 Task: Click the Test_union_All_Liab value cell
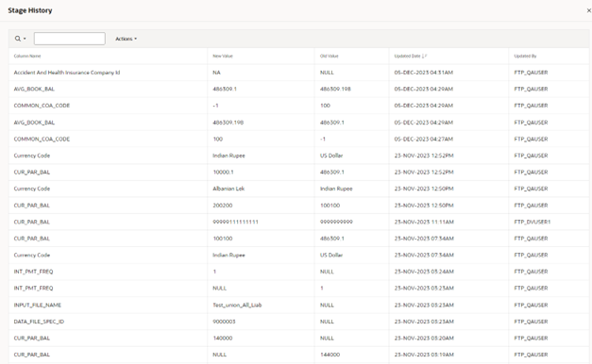[237, 305]
